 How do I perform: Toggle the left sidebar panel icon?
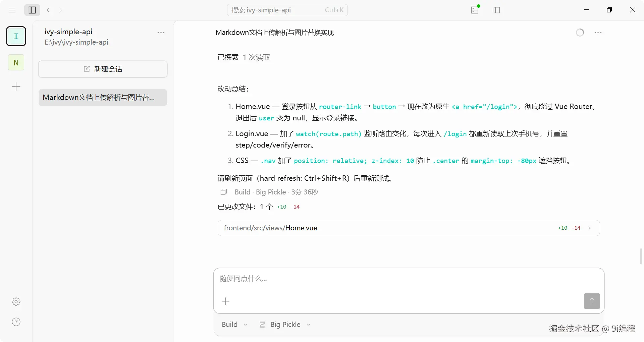click(x=32, y=10)
